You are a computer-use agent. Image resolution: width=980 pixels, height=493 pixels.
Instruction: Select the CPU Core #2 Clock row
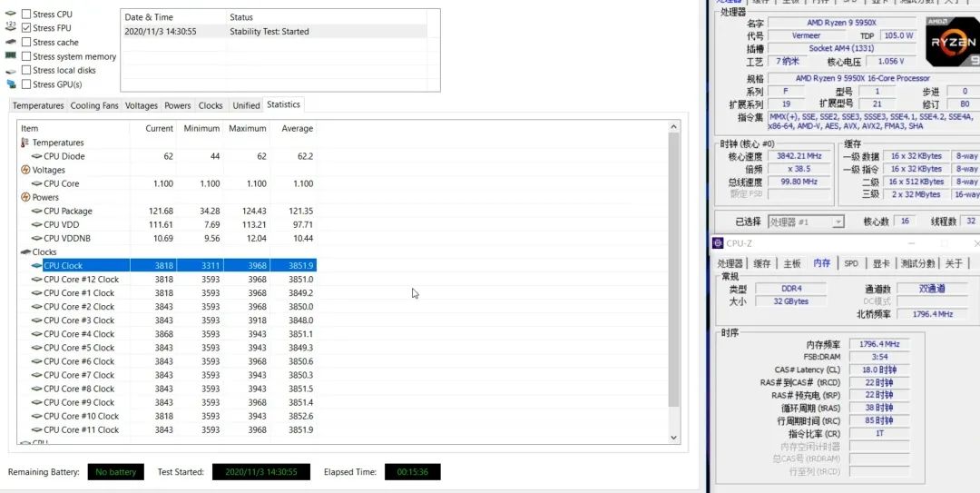(168, 307)
